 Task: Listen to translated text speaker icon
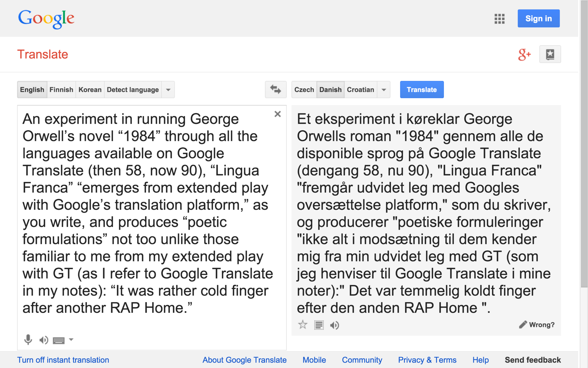pos(334,325)
